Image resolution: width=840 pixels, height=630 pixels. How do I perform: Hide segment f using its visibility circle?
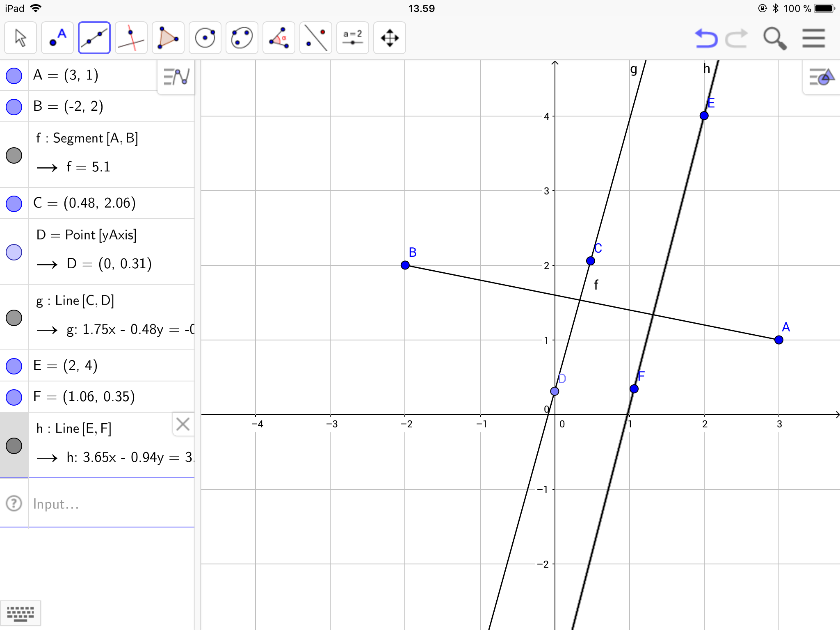click(x=14, y=155)
